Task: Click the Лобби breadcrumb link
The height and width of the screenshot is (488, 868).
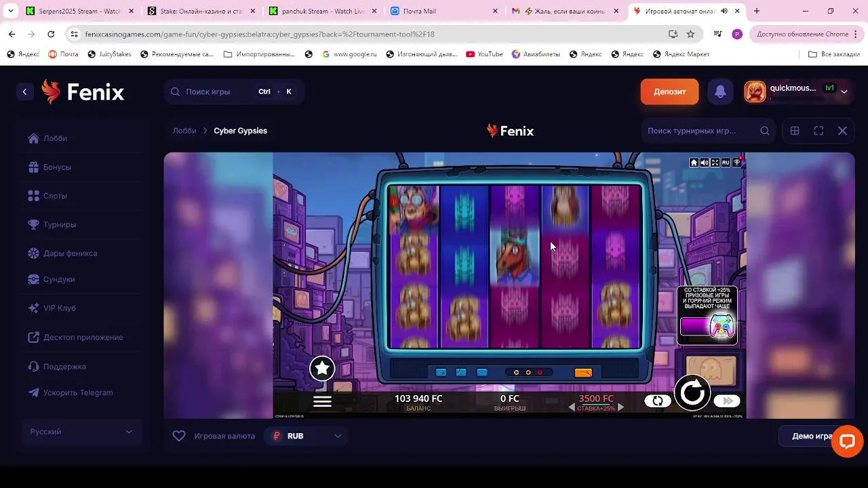Action: click(184, 131)
